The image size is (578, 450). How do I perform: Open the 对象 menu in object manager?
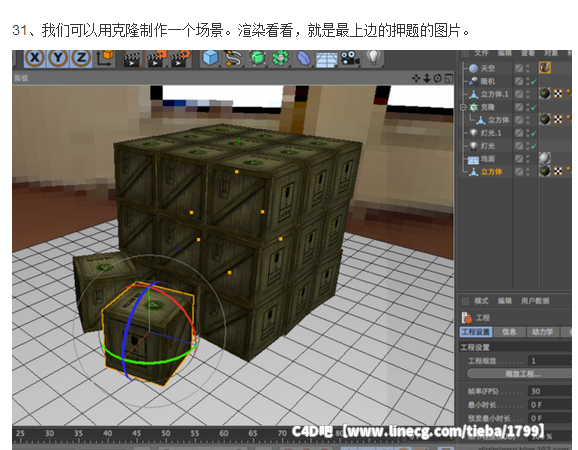(551, 54)
